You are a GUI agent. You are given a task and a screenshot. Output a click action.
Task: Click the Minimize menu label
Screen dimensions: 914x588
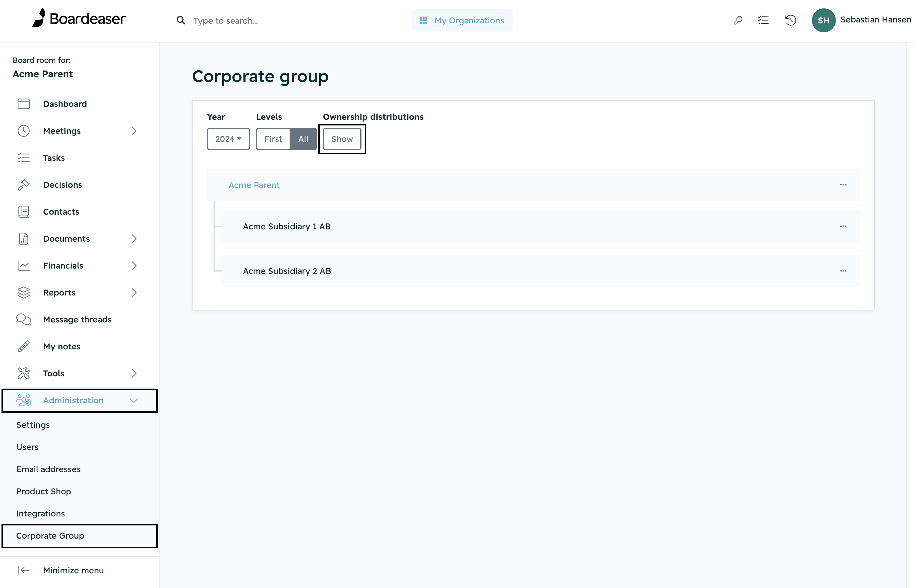pos(74,570)
